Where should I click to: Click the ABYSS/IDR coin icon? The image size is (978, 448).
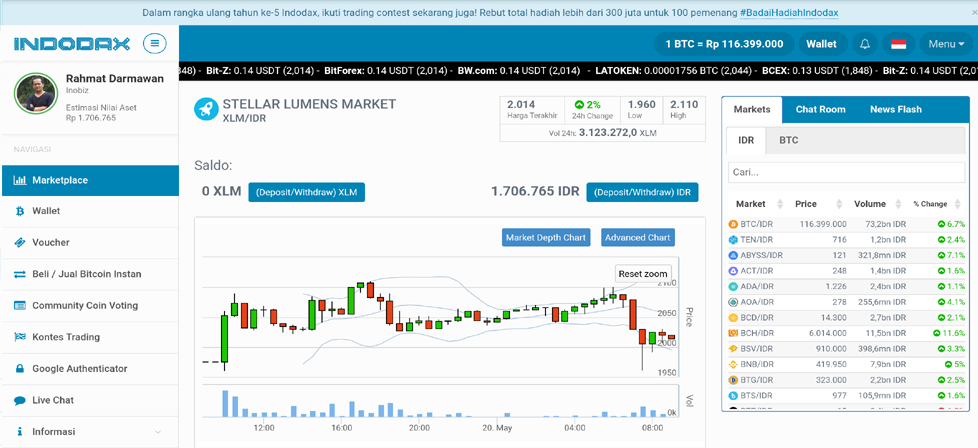click(733, 255)
